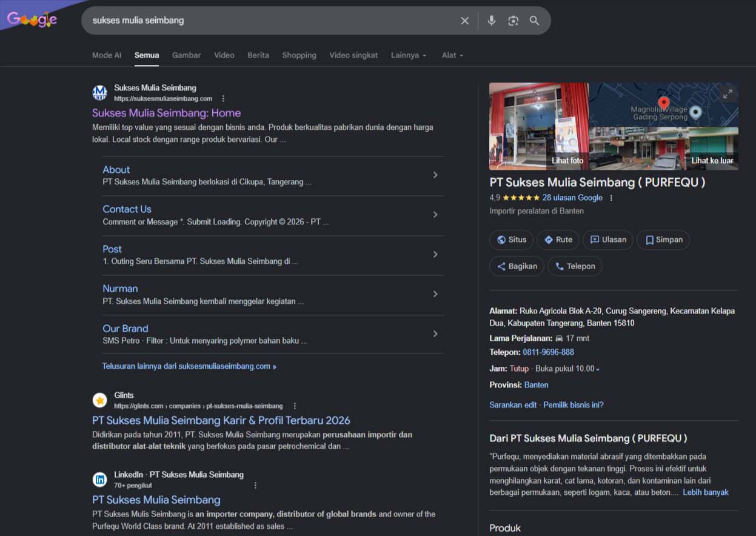
Task: Switch to the Gambar tab
Action: pyautogui.click(x=187, y=55)
